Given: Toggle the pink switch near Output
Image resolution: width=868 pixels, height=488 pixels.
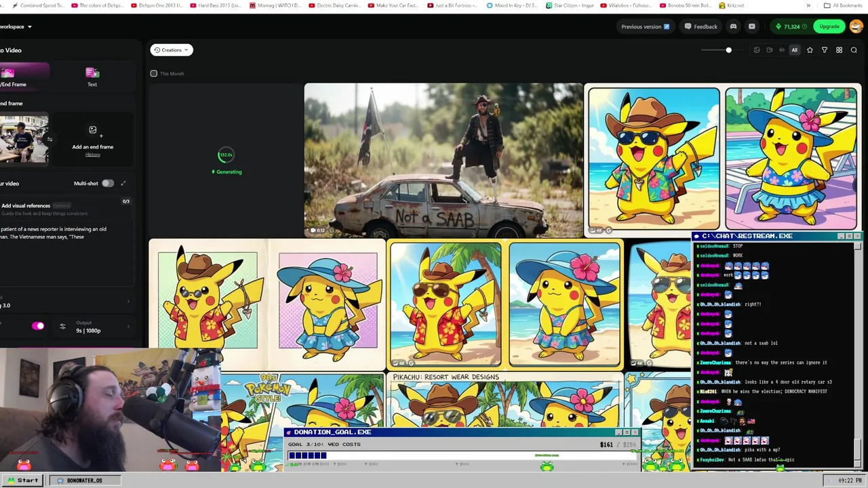Looking at the screenshot, I should tap(38, 326).
